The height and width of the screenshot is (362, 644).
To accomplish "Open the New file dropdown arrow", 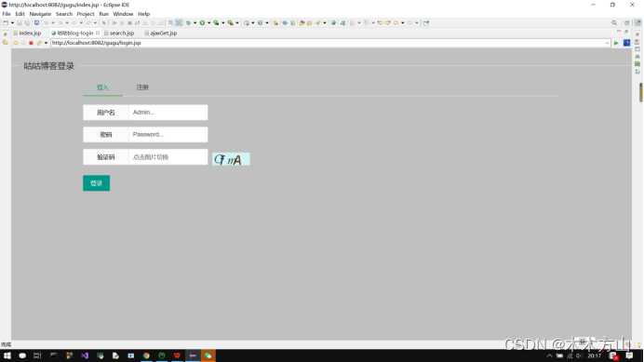I will click(x=12, y=23).
